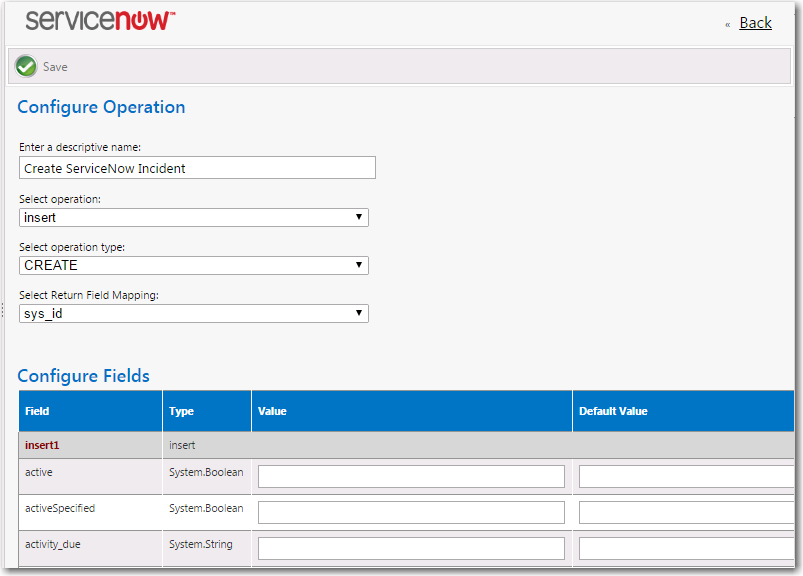Open the Select operation dropdown
Viewport: 803px width, 576px height.
coord(194,217)
